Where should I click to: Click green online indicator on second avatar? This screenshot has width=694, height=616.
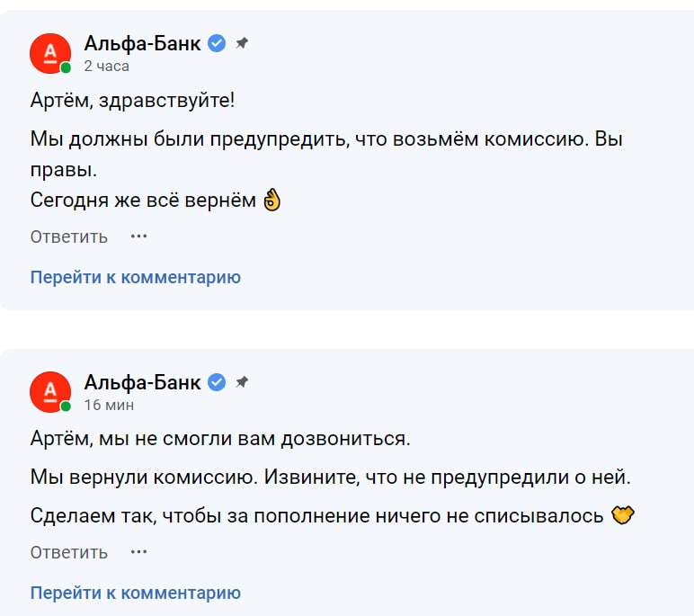[66, 406]
